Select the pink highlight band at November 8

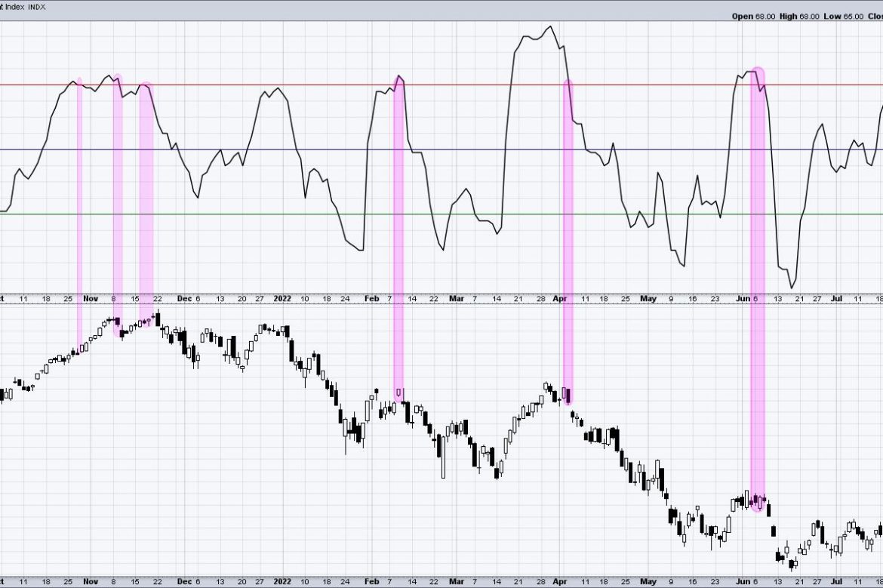point(118,204)
